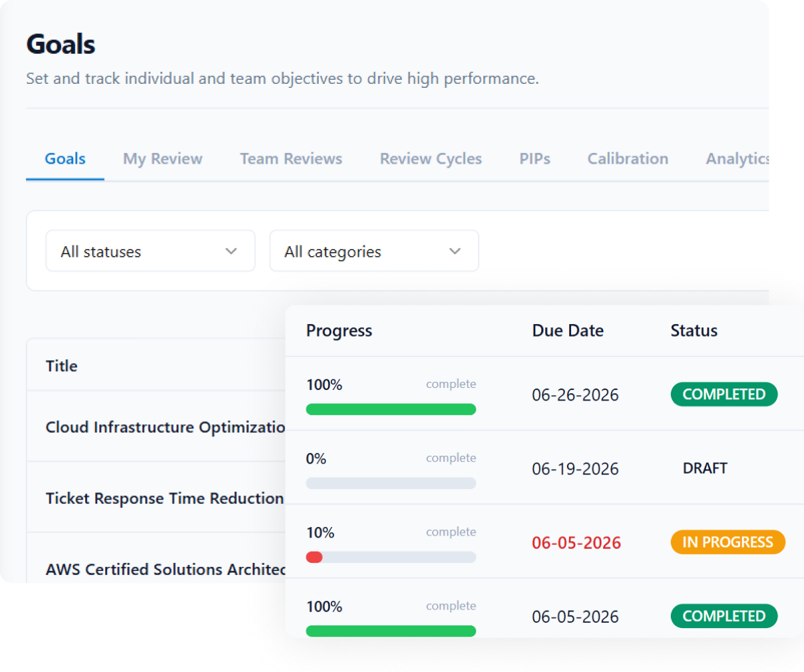This screenshot has height=672, width=804.
Task: Click the 0% progress value
Action: tap(316, 458)
